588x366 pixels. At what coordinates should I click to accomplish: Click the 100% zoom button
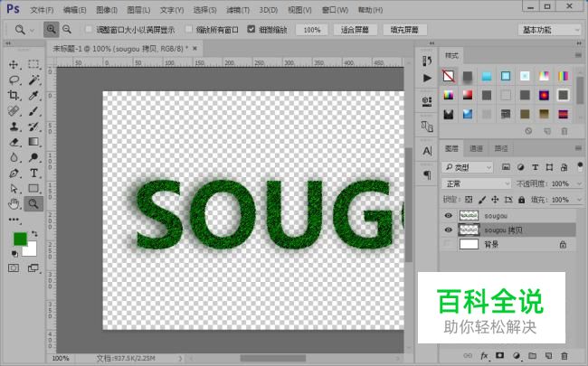tap(311, 30)
